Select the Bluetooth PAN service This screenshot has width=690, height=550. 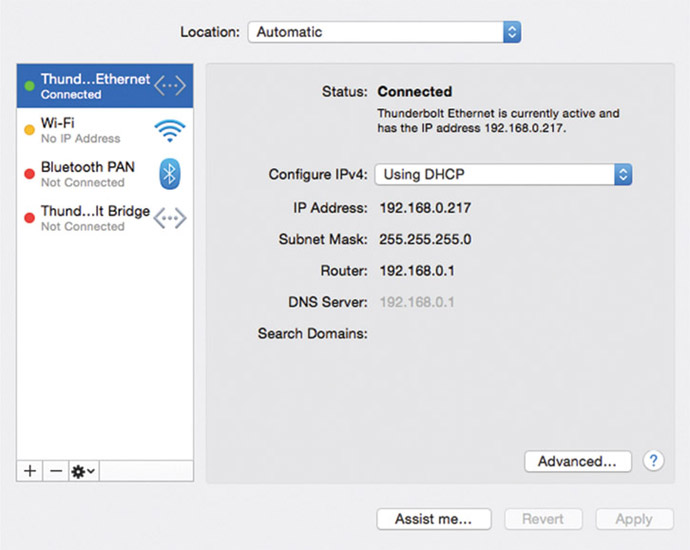pyautogui.click(x=105, y=174)
